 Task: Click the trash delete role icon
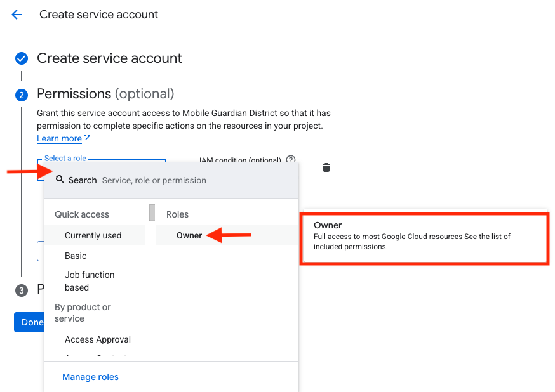326,167
